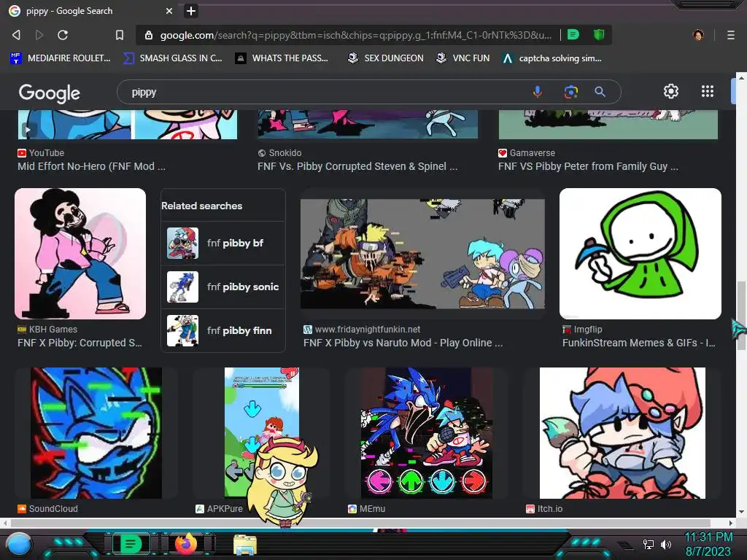Click the Star Butterfly desktop mascot
The image size is (747, 560).
pyautogui.click(x=284, y=482)
